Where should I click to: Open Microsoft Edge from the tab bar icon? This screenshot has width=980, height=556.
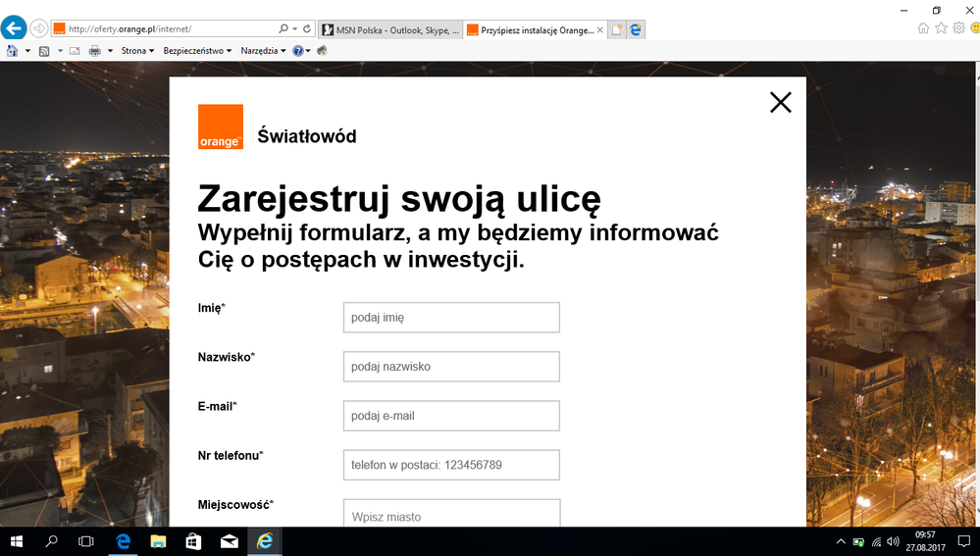(636, 30)
